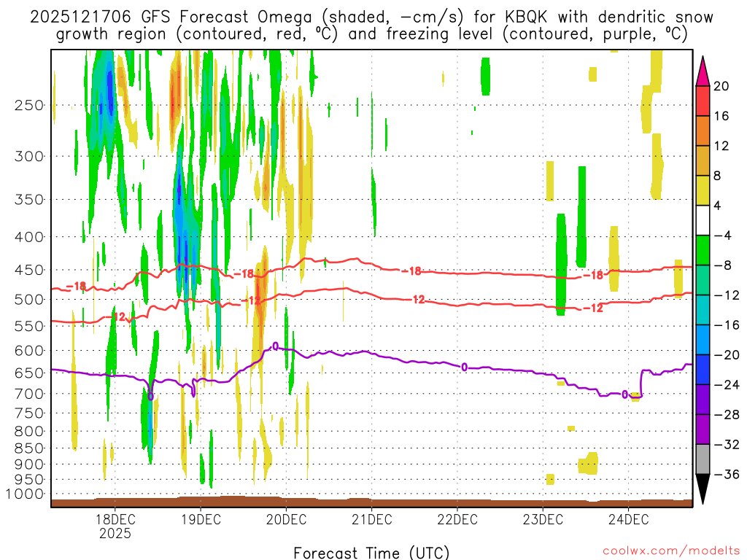Click the 950 pressure level label
The width and height of the screenshot is (747, 560).
(29, 480)
